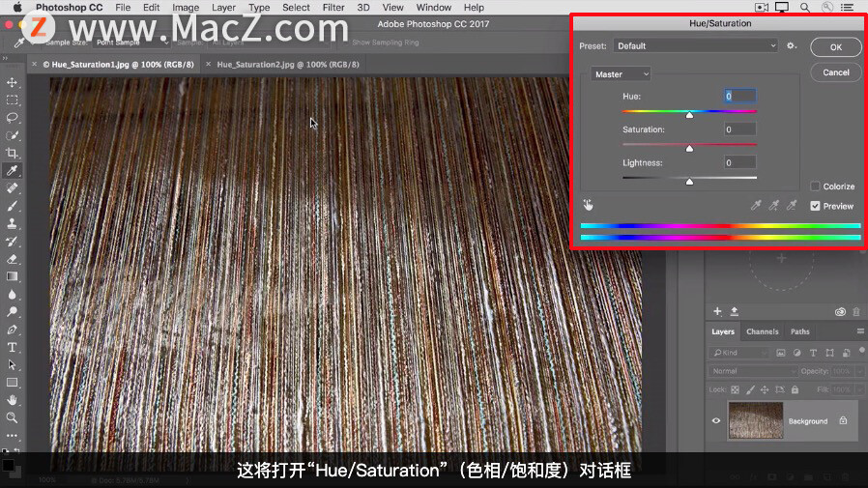Click the Background layer's lock icon
The height and width of the screenshot is (488, 868).
(843, 420)
